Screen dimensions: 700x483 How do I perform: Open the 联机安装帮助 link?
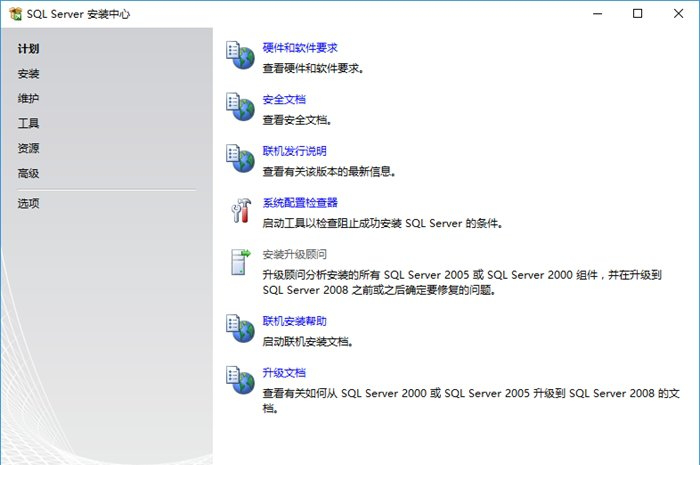(295, 321)
